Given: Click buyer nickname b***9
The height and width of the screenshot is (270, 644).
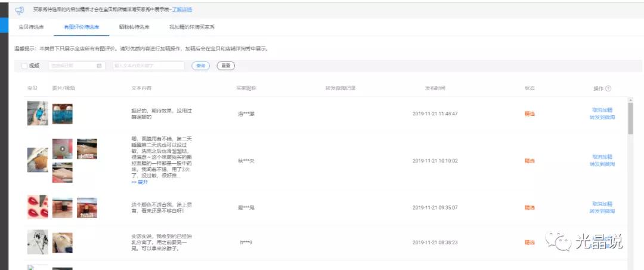Looking at the screenshot, I should [246, 243].
